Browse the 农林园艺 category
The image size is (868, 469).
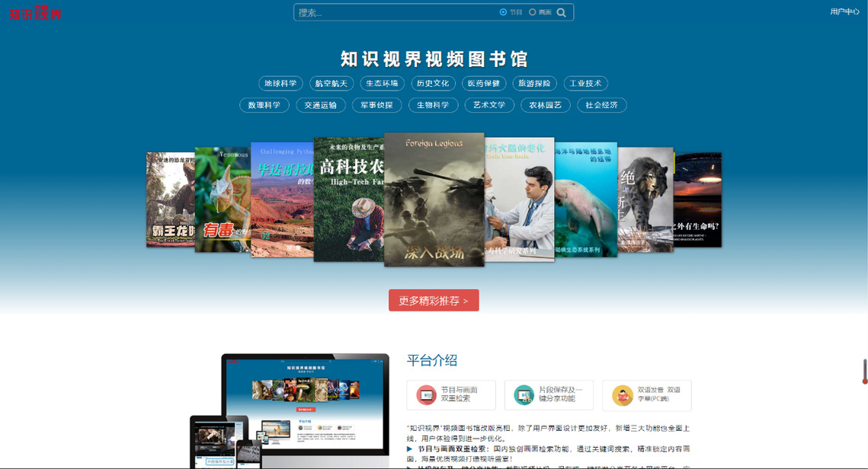point(546,105)
